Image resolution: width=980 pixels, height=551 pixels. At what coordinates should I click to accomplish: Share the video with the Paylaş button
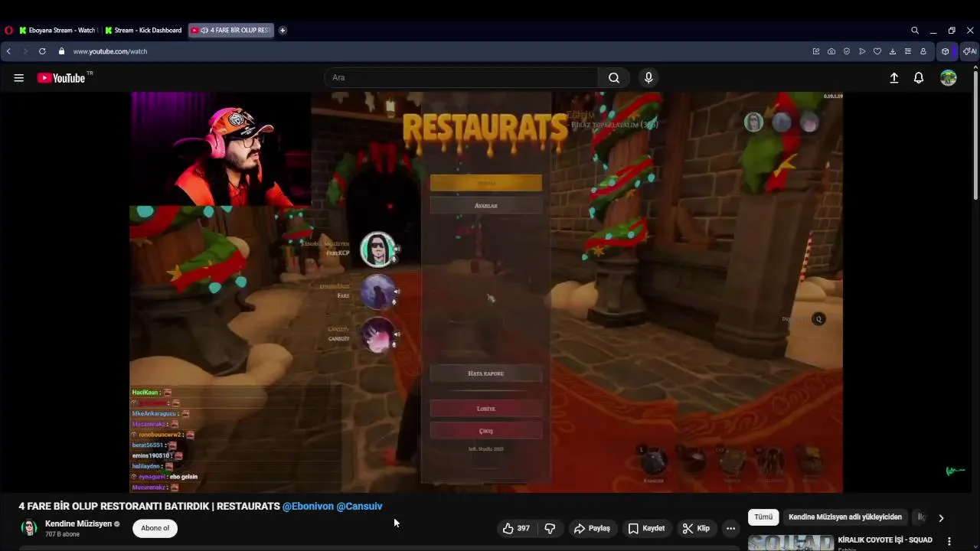tap(592, 528)
